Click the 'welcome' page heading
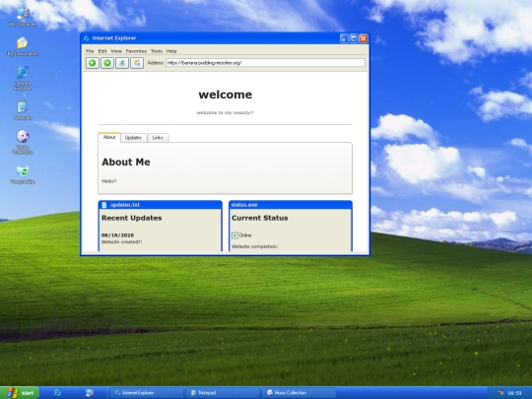The image size is (532, 399). pyautogui.click(x=226, y=95)
